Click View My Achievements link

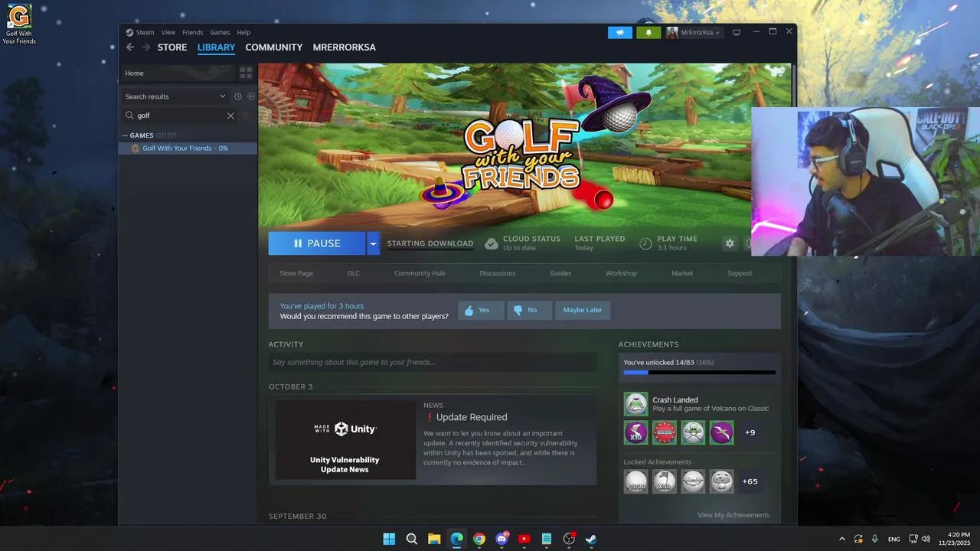[x=733, y=515]
